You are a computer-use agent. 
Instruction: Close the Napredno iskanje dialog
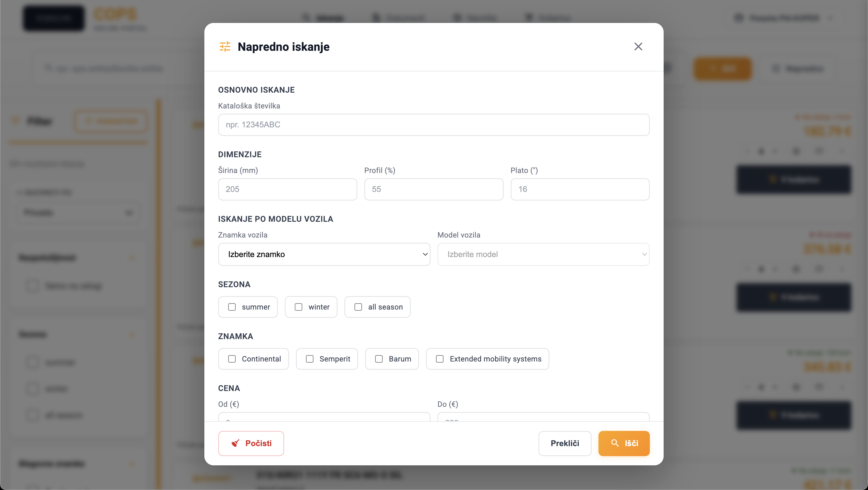(638, 46)
